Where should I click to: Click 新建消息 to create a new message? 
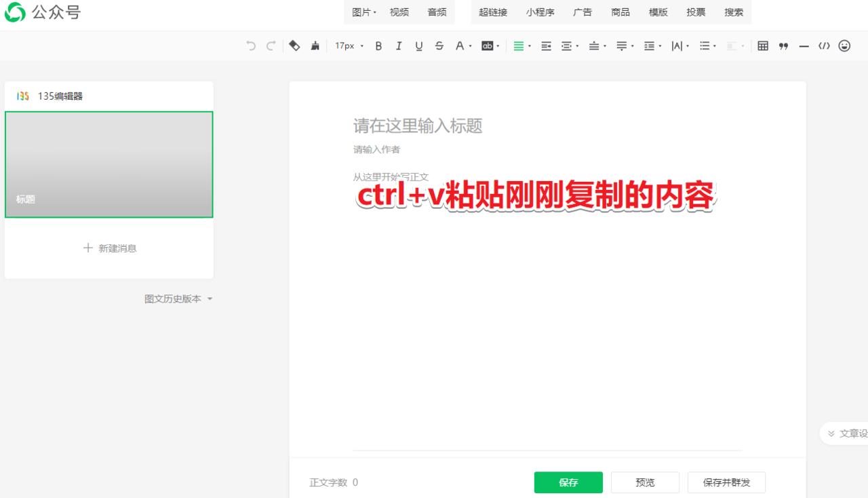click(x=109, y=248)
